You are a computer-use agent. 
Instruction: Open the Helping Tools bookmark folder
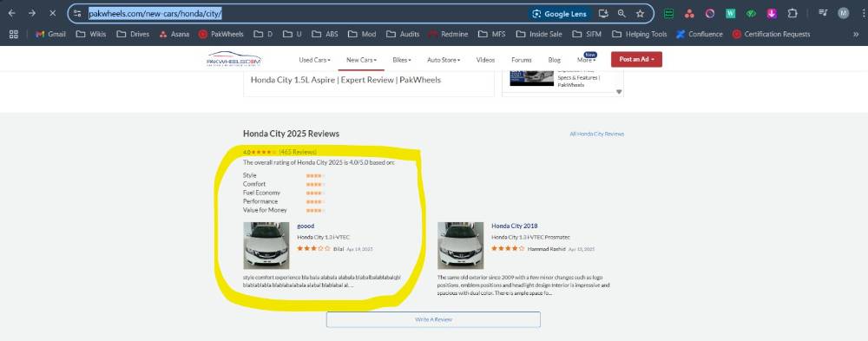pyautogui.click(x=640, y=34)
